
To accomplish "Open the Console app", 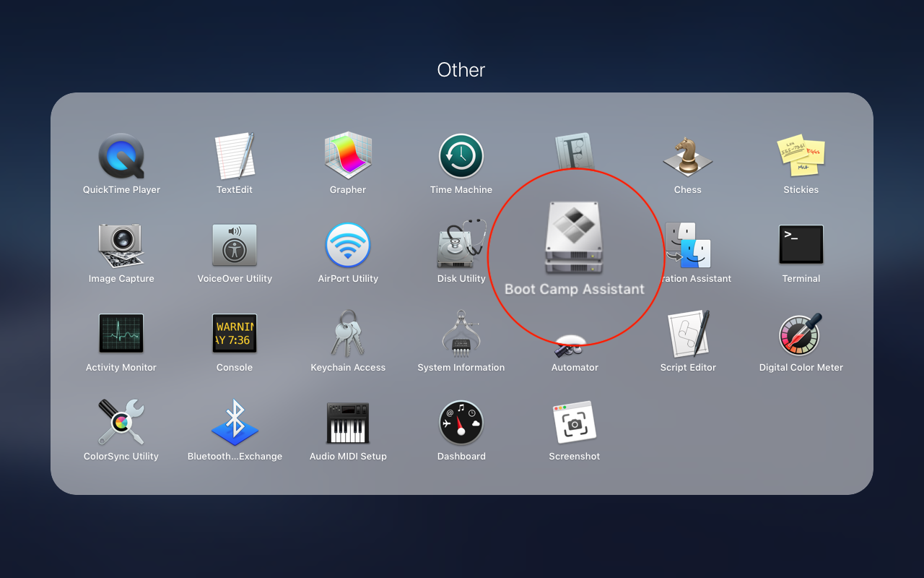I will tap(235, 334).
